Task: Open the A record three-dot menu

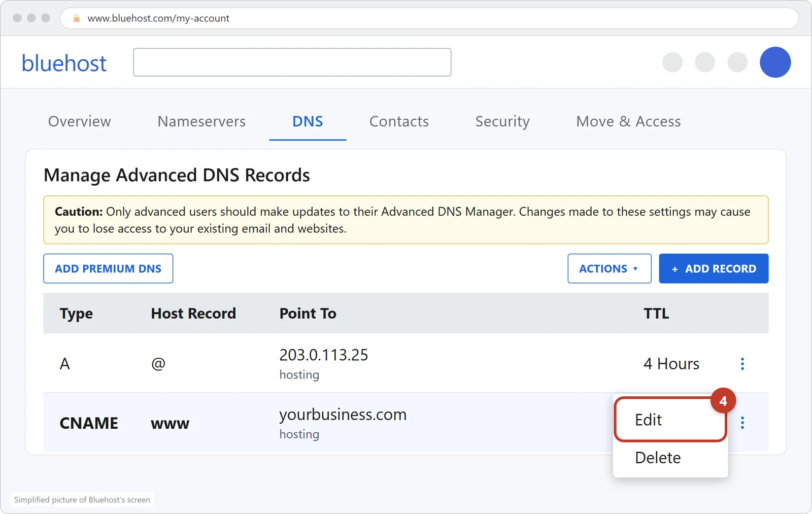Action: [x=742, y=364]
